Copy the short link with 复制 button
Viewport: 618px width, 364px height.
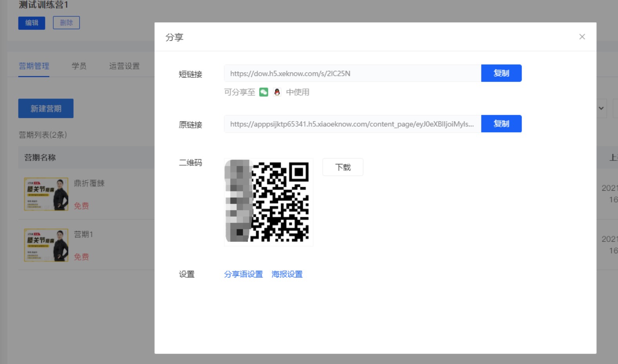click(501, 73)
